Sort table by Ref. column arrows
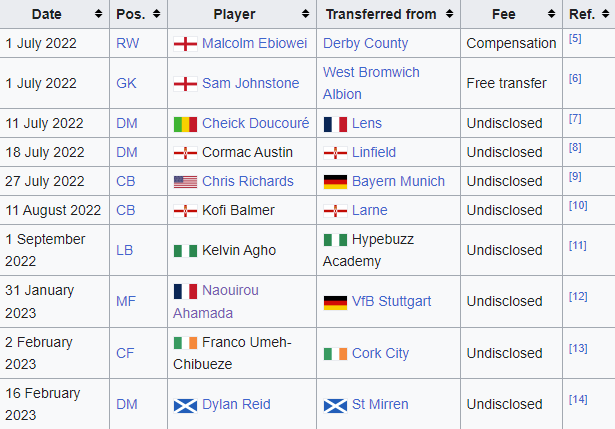The width and height of the screenshot is (615, 429). point(606,14)
